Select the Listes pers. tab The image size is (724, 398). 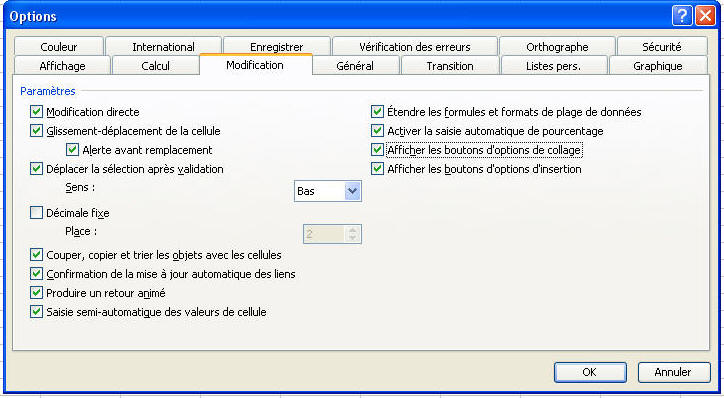click(554, 66)
